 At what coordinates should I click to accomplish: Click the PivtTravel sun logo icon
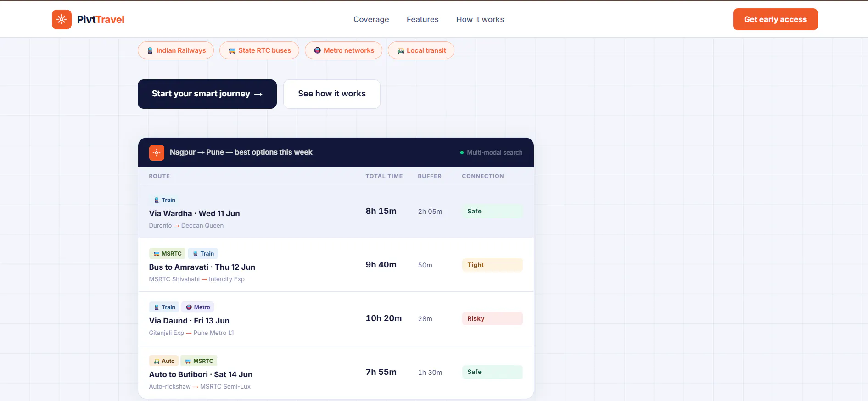[x=62, y=19]
